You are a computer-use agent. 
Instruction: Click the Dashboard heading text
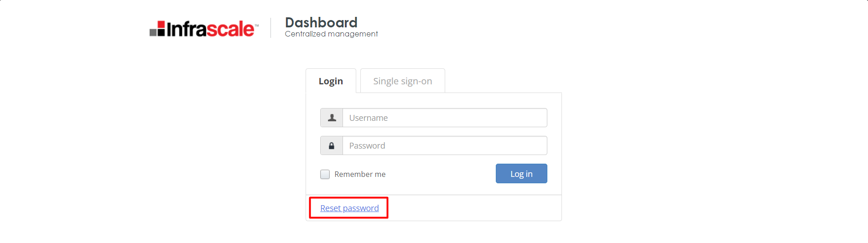(321, 22)
